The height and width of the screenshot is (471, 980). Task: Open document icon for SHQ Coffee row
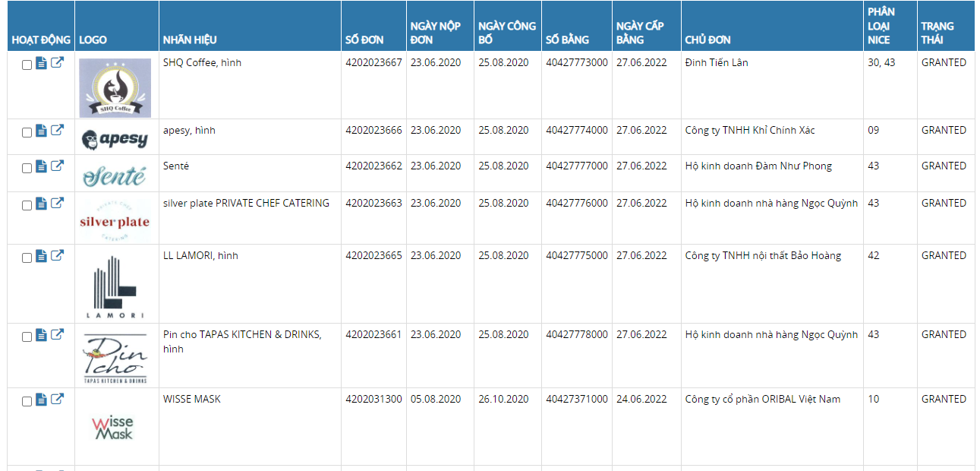42,63
